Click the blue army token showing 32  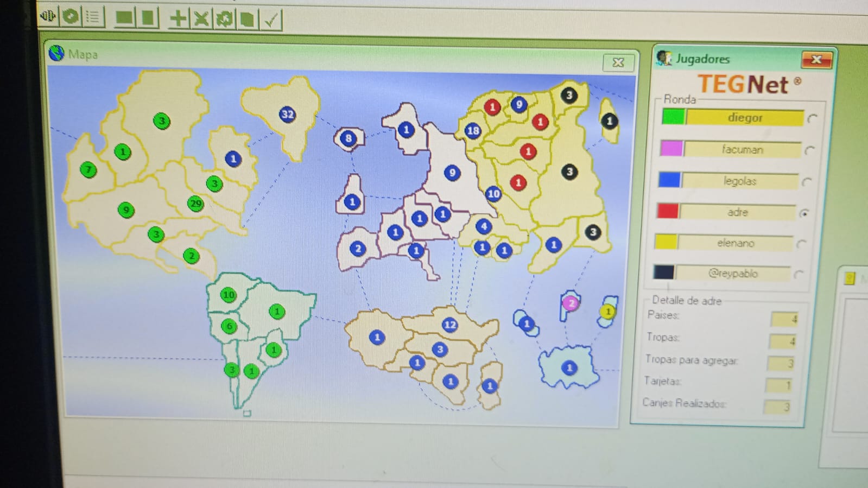pyautogui.click(x=287, y=114)
